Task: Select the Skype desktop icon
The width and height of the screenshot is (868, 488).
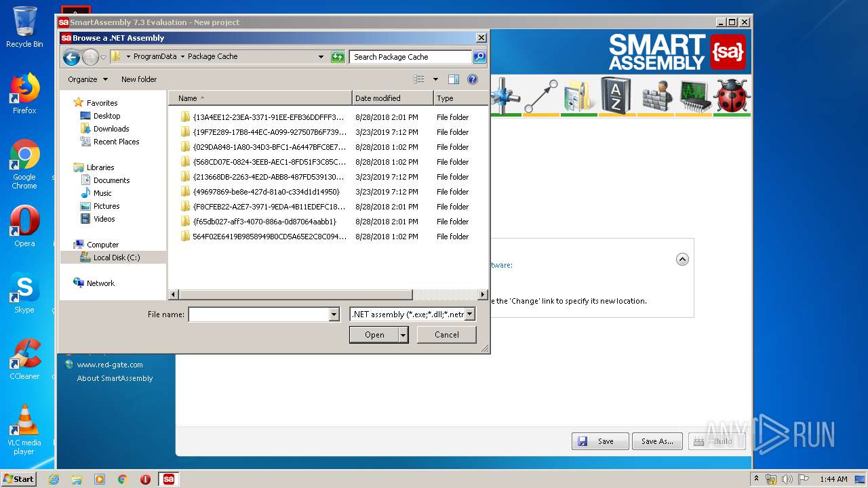Action: (x=24, y=293)
